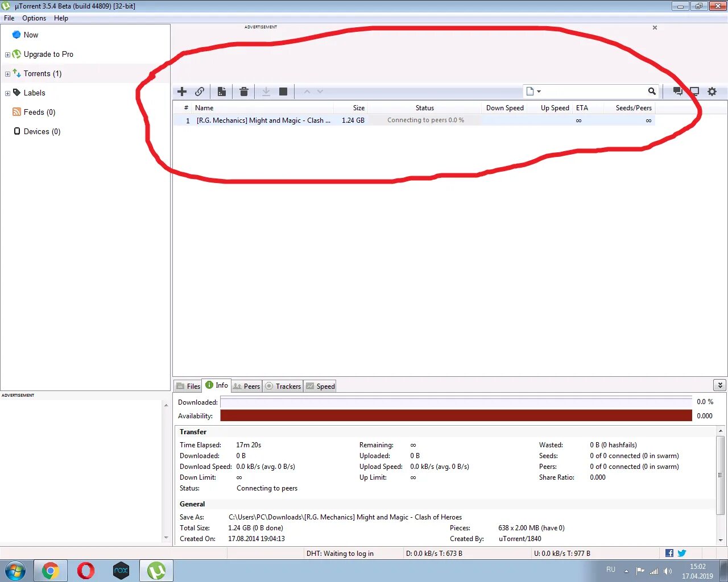
Task: Click the Start download arrow icon
Action: coord(266,92)
